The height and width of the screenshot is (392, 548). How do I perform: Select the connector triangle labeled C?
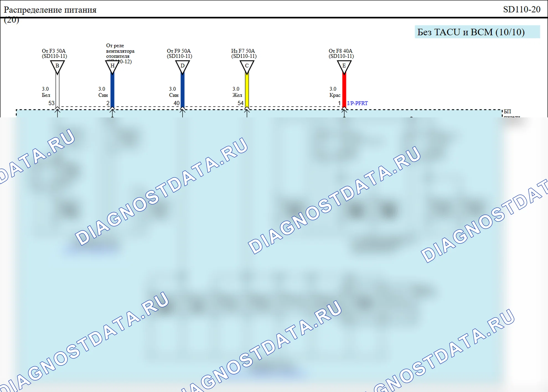coord(247,67)
